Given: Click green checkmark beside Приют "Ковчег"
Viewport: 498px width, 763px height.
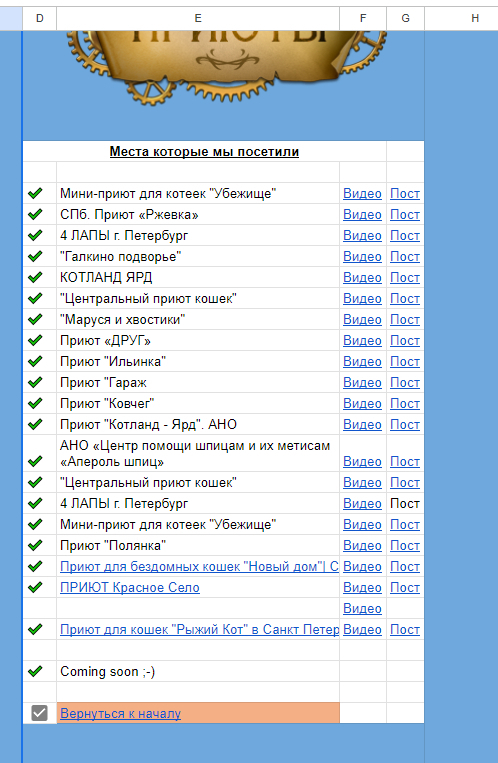Looking at the screenshot, I should tap(35, 403).
